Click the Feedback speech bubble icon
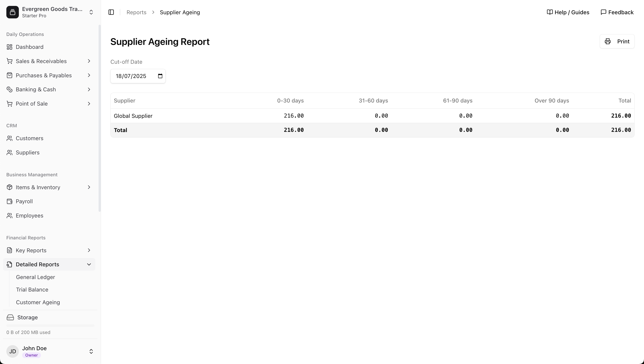 tap(603, 12)
